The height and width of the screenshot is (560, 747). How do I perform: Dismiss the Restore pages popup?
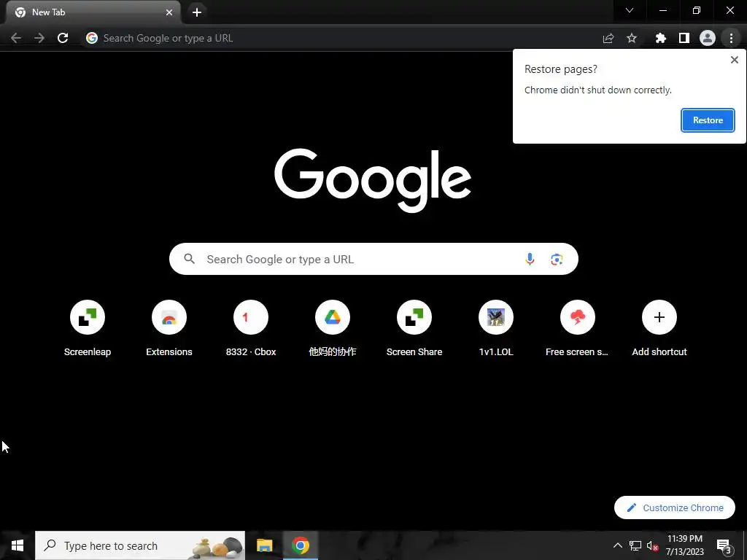click(734, 60)
